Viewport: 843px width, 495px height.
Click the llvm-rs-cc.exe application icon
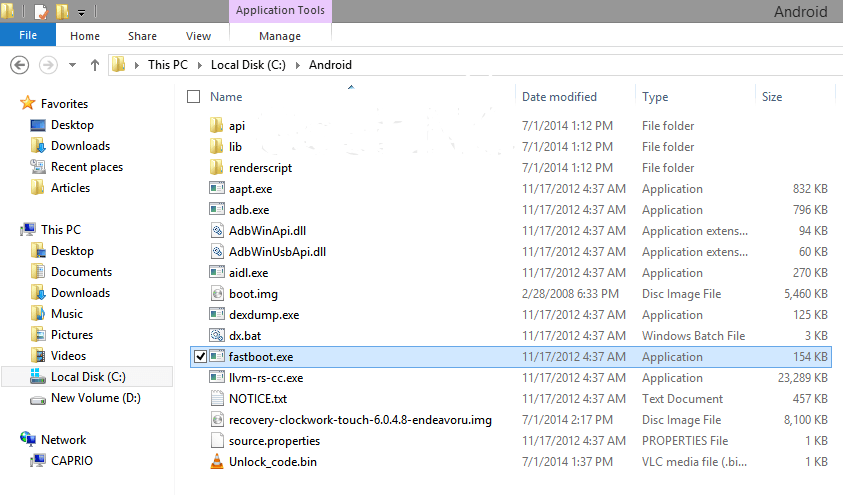(x=217, y=377)
